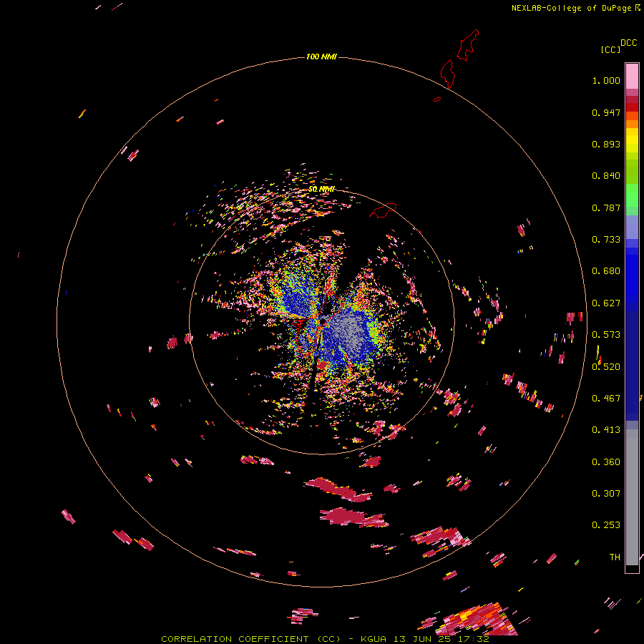644x644 pixels.
Task: Click the 0.733 scale value
Action: pyautogui.click(x=606, y=240)
